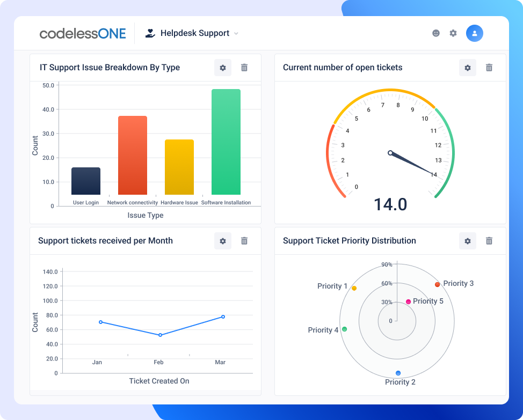Screen dimensions: 523x420
Task: Delete the Support Ticket Priority Distribution widget
Action: (489, 241)
